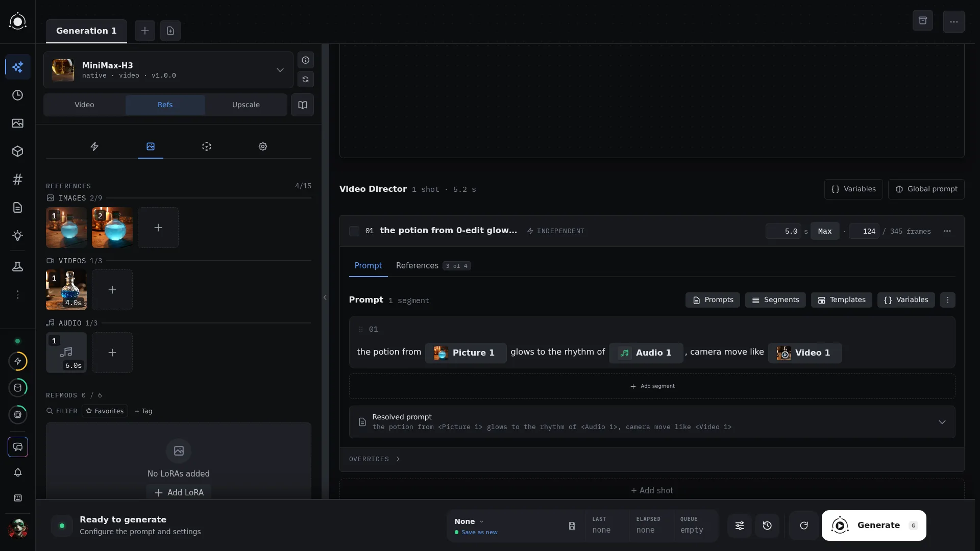
Task: Open the book guide icon beside Upscale
Action: click(302, 105)
